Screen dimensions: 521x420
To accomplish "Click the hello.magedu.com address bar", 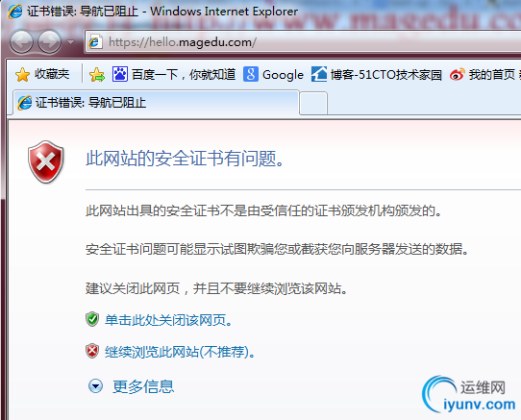I will pos(303,42).
